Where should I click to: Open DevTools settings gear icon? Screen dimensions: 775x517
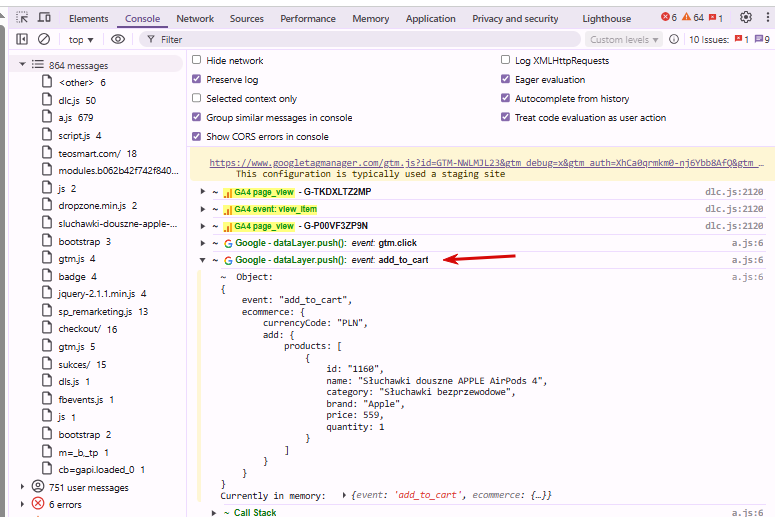(745, 18)
